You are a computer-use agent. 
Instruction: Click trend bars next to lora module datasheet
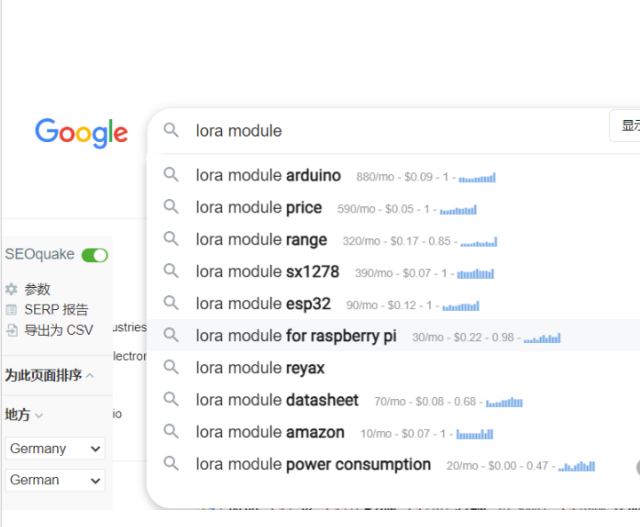(504, 402)
